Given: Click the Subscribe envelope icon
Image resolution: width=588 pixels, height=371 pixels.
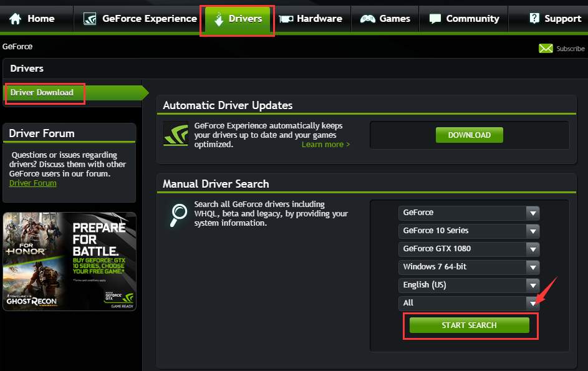Looking at the screenshot, I should 546,49.
